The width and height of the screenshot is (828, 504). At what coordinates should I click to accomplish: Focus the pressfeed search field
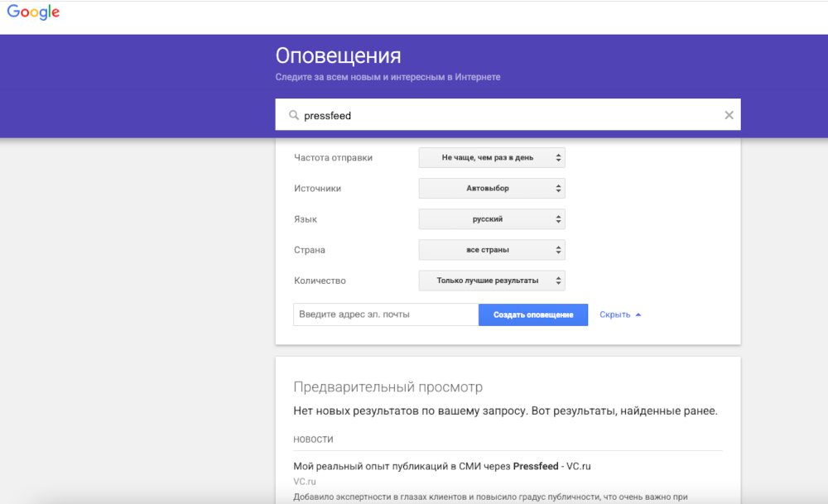508,114
